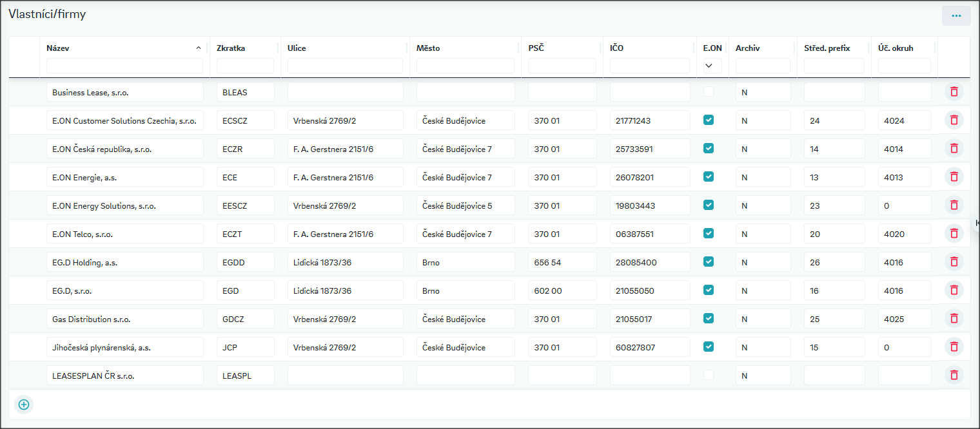The image size is (980, 429).
Task: Enable E.ON checkbox for Business Lease
Action: 709,91
